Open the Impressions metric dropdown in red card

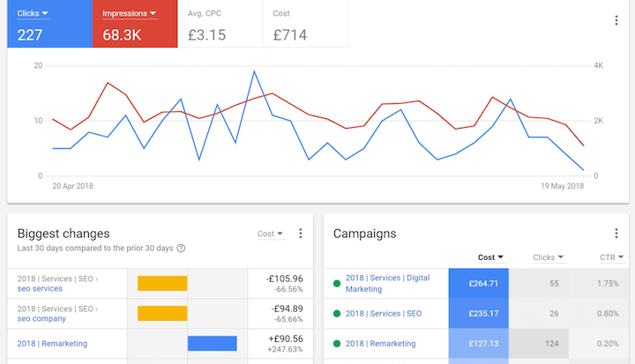pos(129,13)
